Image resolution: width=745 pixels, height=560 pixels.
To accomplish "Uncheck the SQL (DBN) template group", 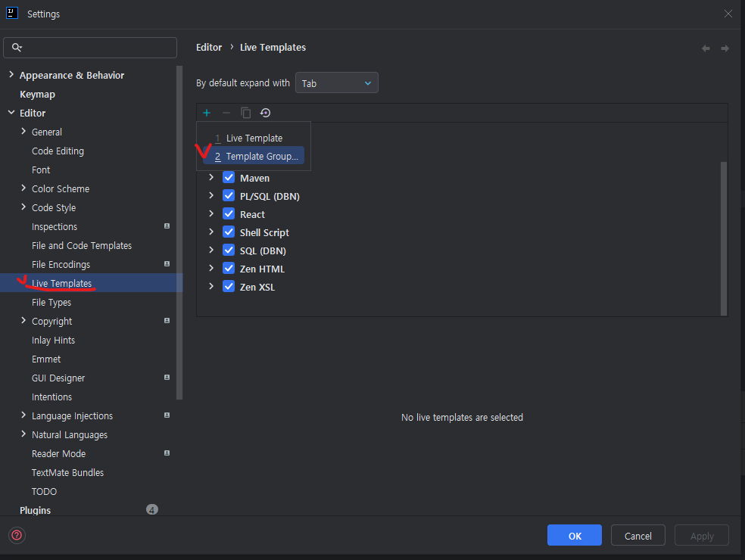I will pos(229,250).
